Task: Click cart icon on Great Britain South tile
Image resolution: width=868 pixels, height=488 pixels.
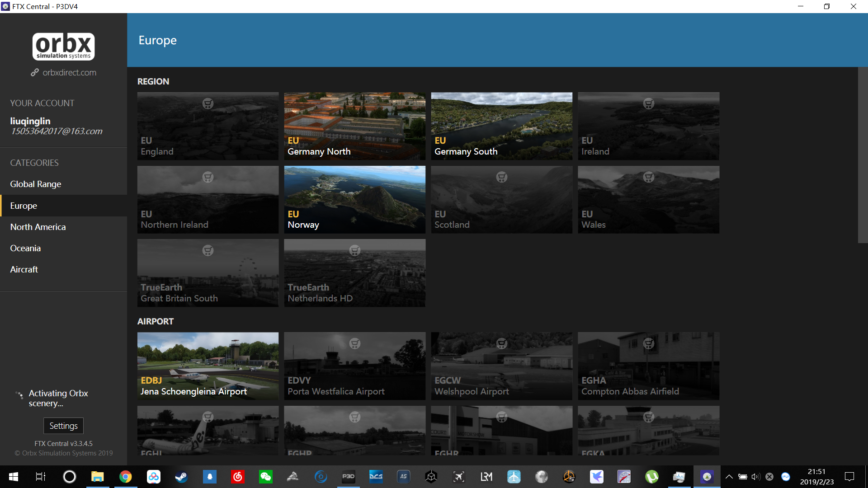Action: tap(208, 250)
